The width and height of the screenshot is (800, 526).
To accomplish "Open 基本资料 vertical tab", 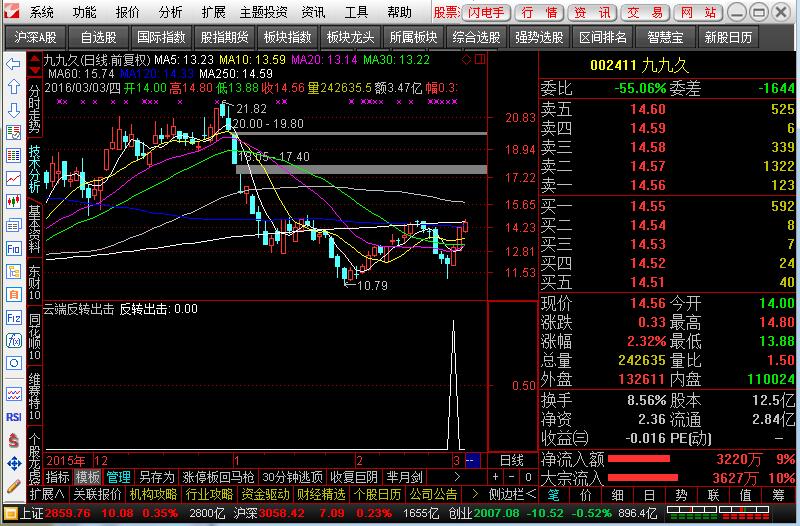I will click(34, 229).
